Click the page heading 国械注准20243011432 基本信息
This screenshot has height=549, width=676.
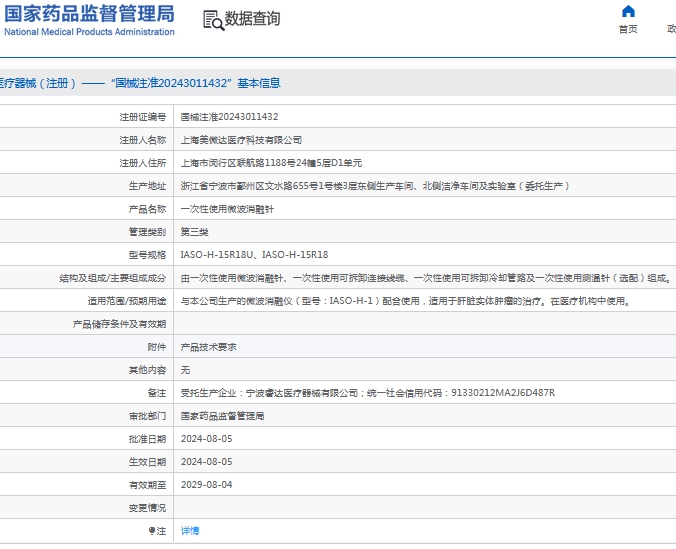click(196, 83)
